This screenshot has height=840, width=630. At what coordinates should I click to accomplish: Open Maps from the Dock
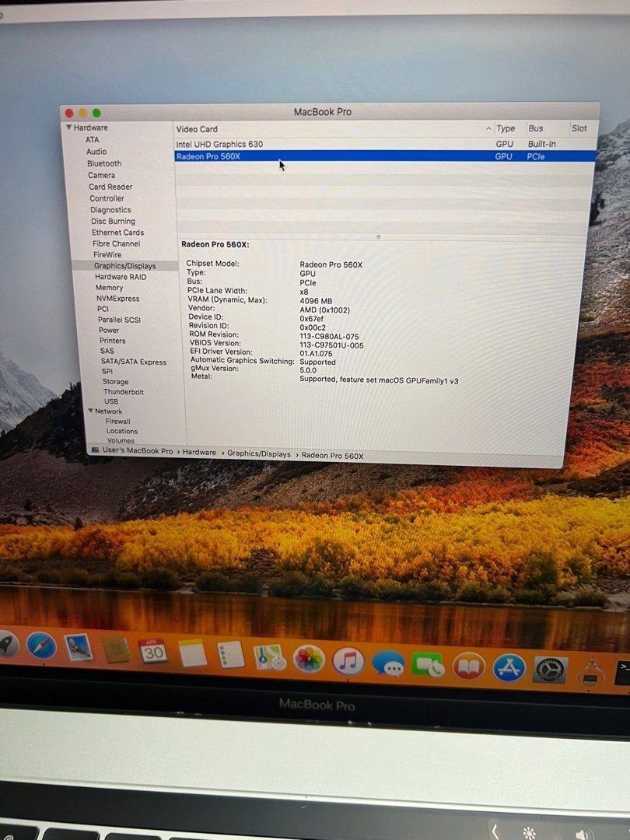tap(270, 656)
